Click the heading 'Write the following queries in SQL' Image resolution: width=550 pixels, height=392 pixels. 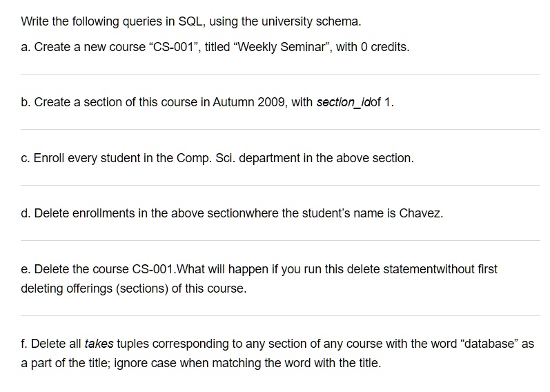pos(191,21)
